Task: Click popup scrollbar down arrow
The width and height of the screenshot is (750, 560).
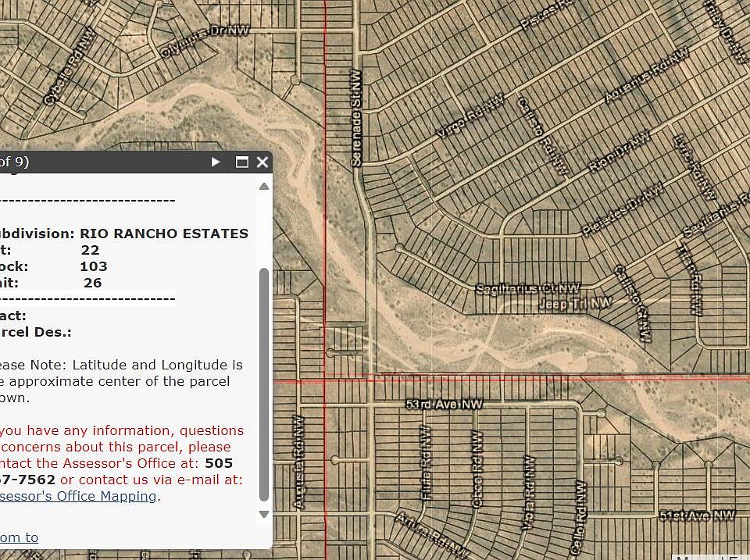Action: tap(263, 514)
